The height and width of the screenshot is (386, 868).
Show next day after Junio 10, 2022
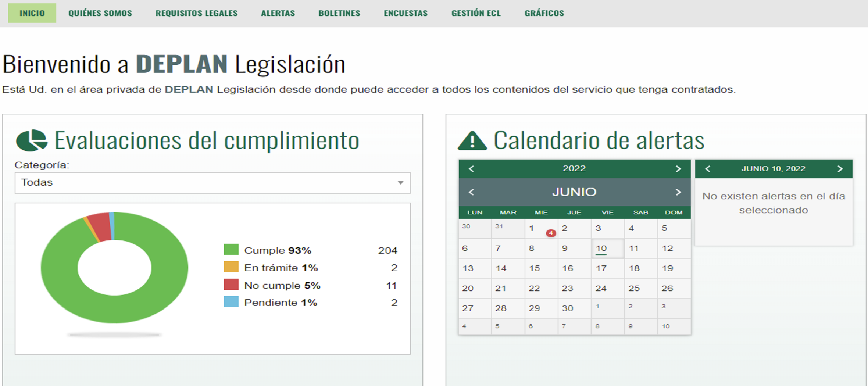pos(840,169)
